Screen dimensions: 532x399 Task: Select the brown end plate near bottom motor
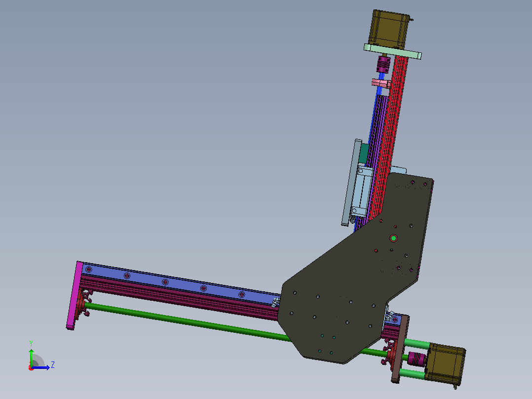point(400,349)
